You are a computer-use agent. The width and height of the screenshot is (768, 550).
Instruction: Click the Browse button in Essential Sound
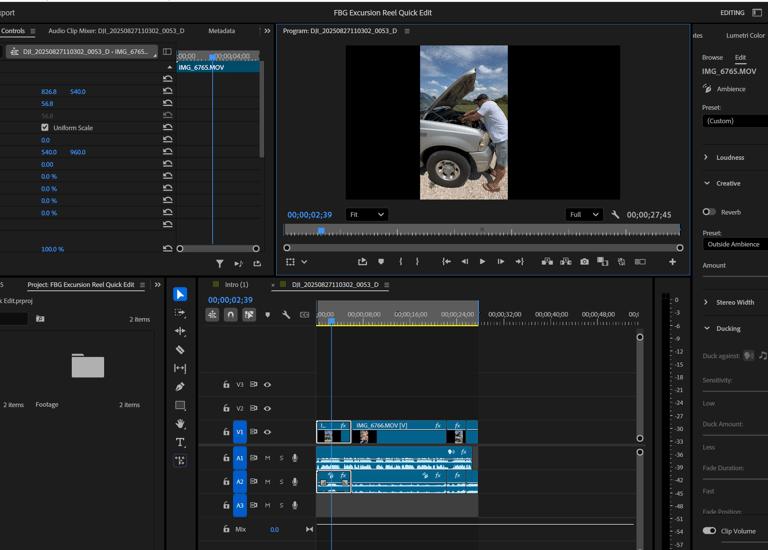pyautogui.click(x=712, y=58)
